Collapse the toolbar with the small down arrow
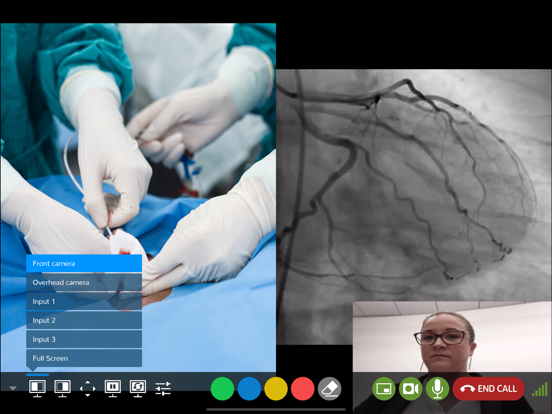552x414 pixels. [13, 388]
